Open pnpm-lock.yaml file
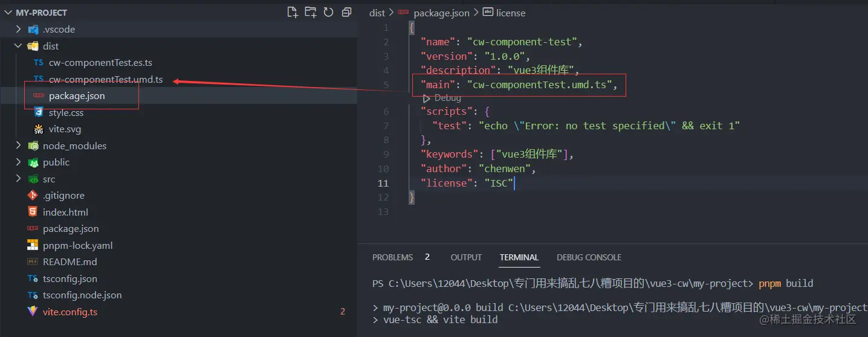This screenshot has width=868, height=337. [x=78, y=245]
